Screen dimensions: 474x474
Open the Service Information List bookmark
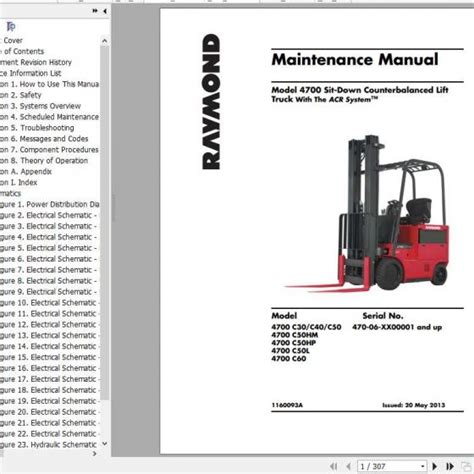[31, 73]
